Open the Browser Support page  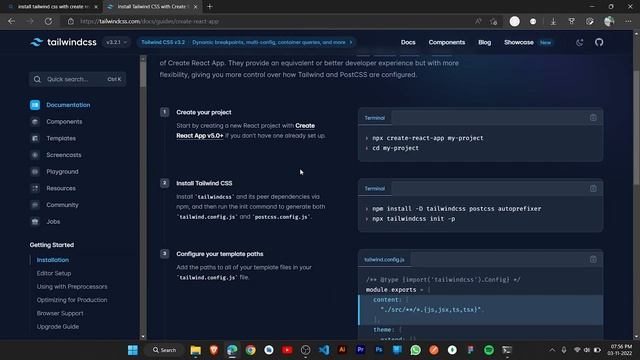(60, 313)
